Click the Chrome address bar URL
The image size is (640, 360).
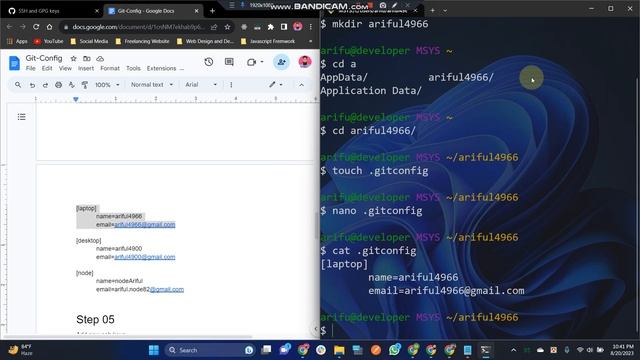[138, 27]
